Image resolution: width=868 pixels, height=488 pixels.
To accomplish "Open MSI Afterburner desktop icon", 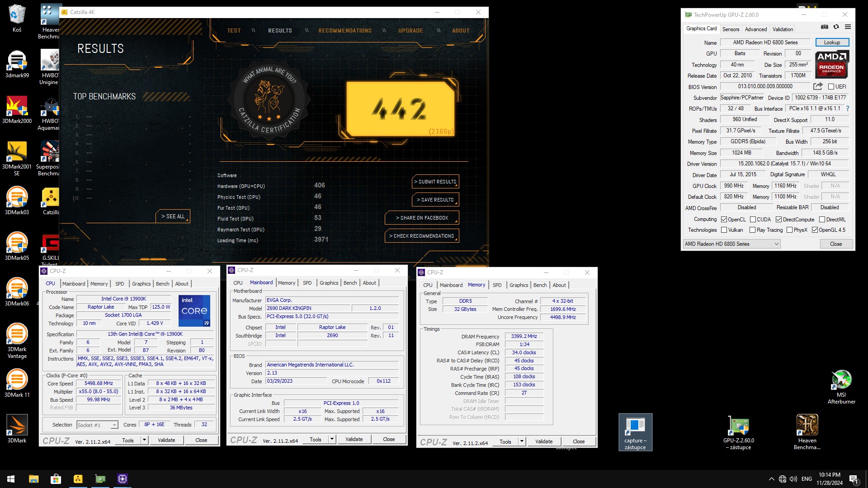I will pos(841,387).
